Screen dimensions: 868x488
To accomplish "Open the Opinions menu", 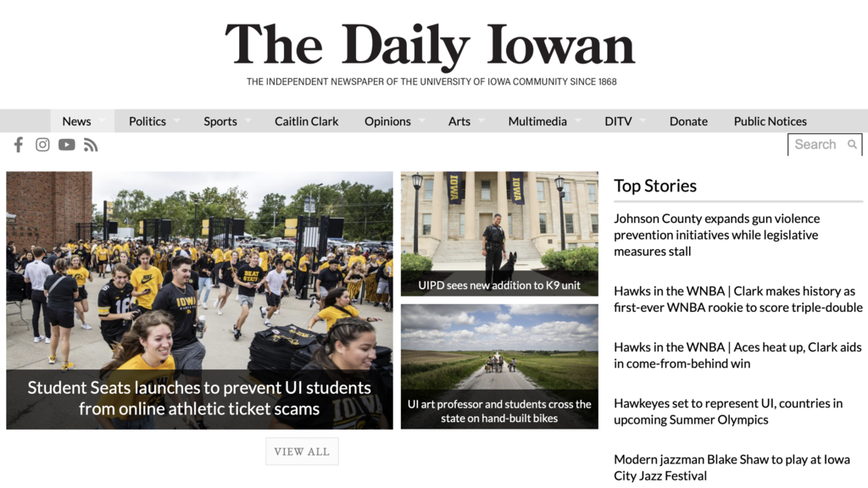I will 387,121.
